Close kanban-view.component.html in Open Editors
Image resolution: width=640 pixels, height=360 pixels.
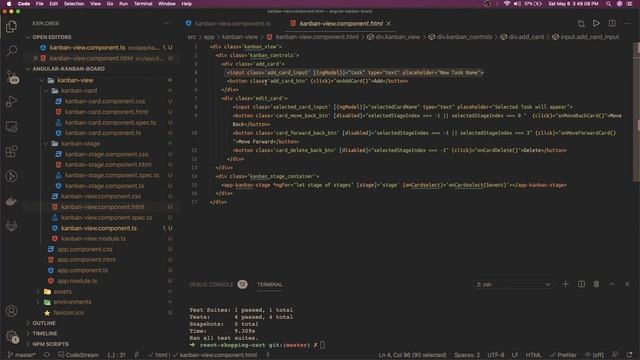36,58
